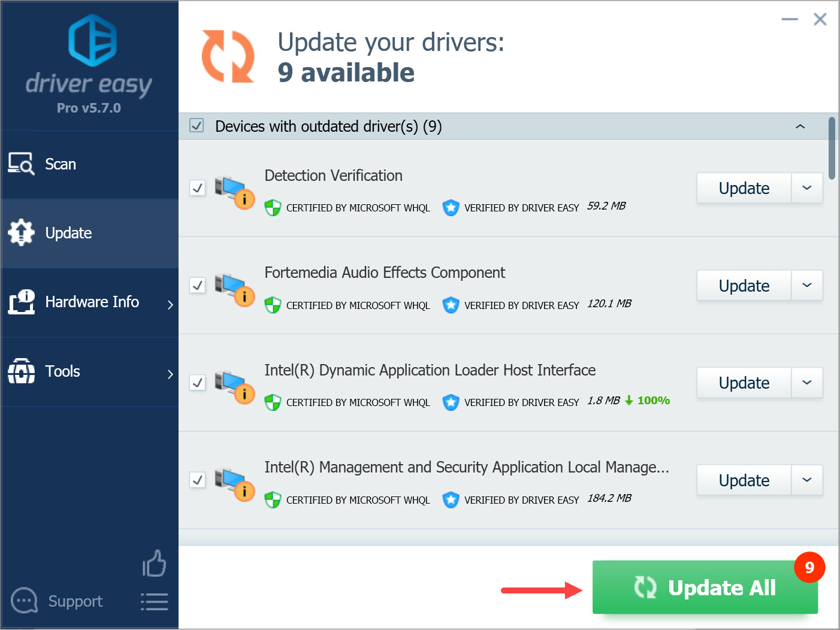This screenshot has height=630, width=840.
Task: Open dropdown arrow beside Detection Verification Update
Action: pos(807,188)
